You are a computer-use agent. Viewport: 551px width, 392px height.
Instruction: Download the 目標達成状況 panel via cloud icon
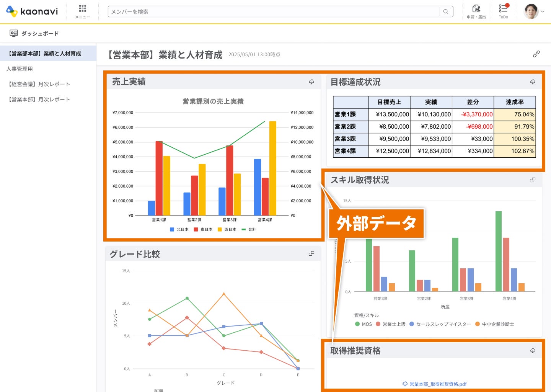point(533,82)
